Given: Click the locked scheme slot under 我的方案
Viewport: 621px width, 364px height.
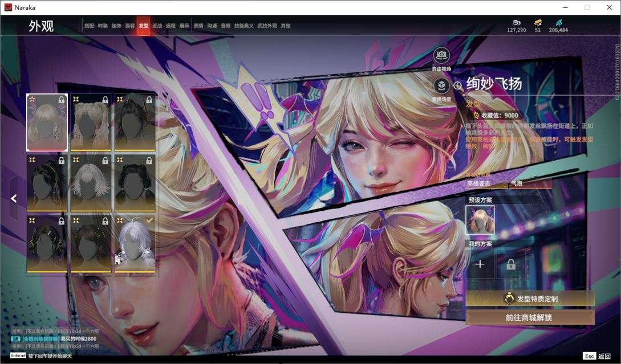Looking at the screenshot, I should (x=511, y=264).
